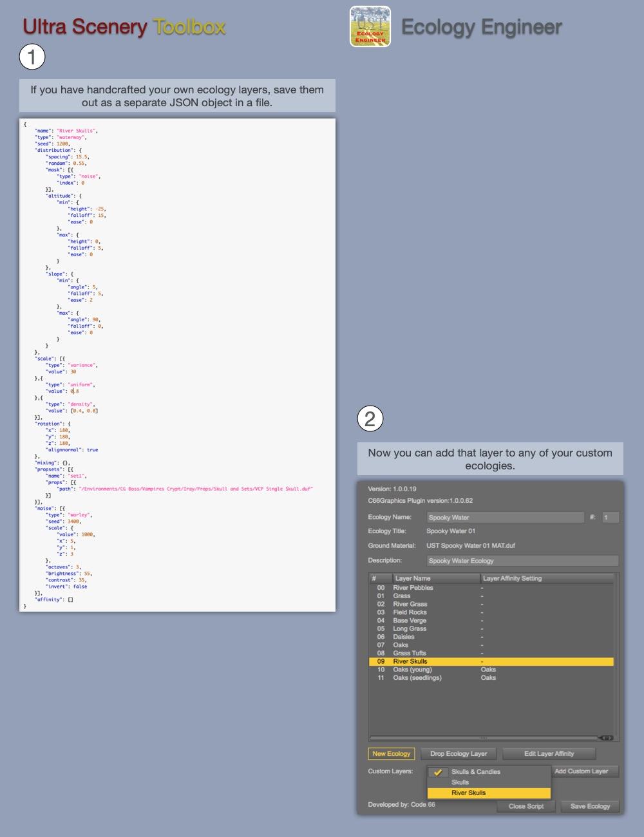Screen dimensions: 644x837
Task: Click Edit Layer Affinity button
Action: pyautogui.click(x=549, y=754)
